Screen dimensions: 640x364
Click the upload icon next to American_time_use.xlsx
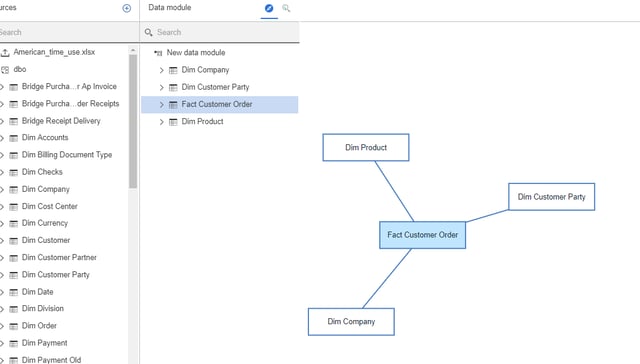pos(5,52)
